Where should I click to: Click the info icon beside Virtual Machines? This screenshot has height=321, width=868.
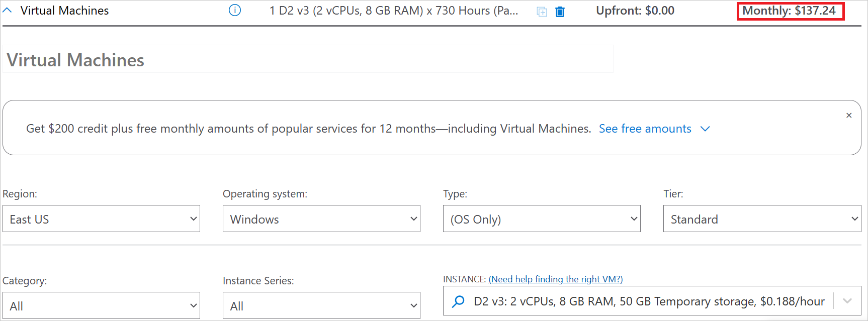235,10
